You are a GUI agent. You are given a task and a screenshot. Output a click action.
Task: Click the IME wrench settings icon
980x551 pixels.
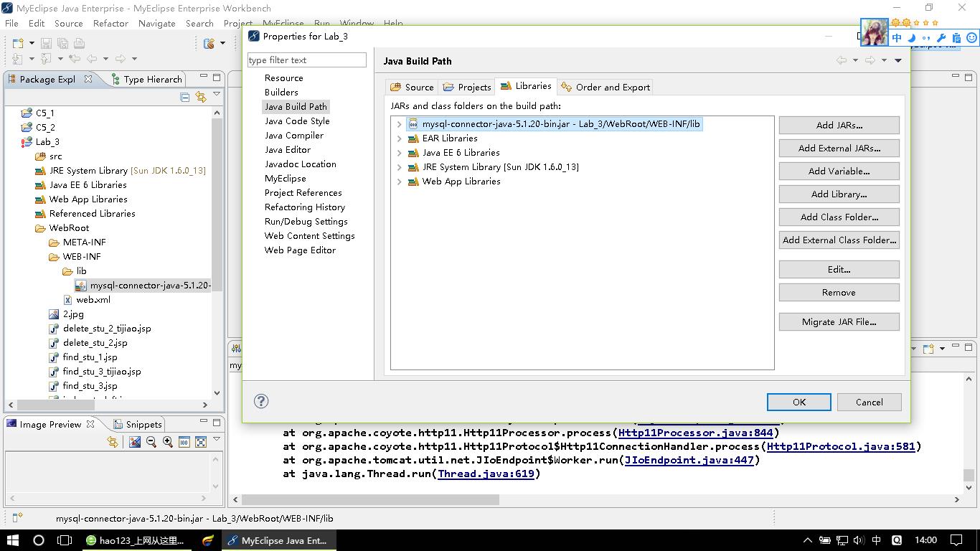coord(941,38)
